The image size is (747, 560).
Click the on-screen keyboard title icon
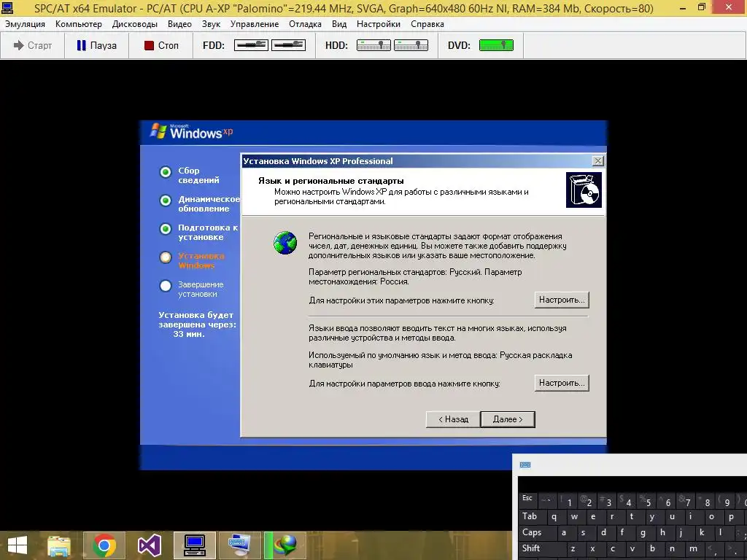[525, 464]
